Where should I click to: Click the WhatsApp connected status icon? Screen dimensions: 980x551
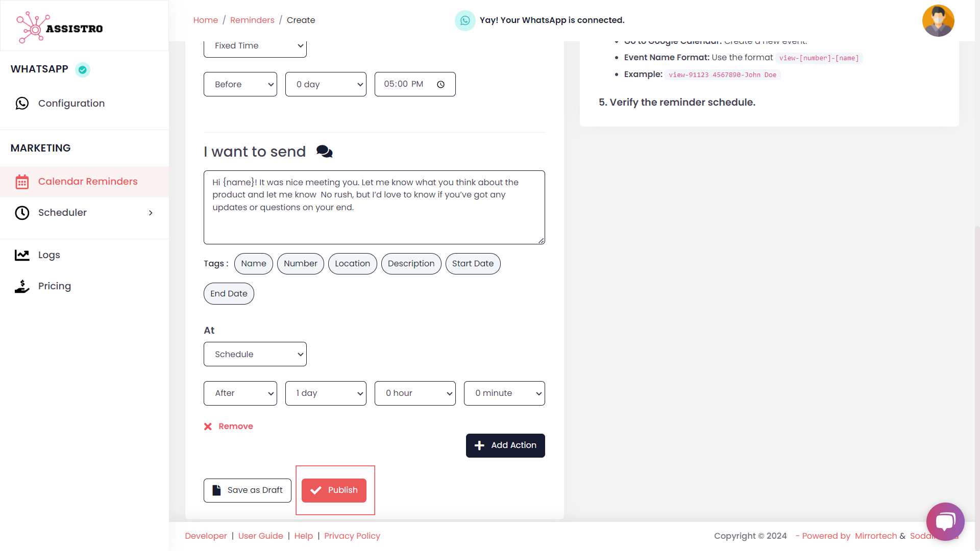464,20
